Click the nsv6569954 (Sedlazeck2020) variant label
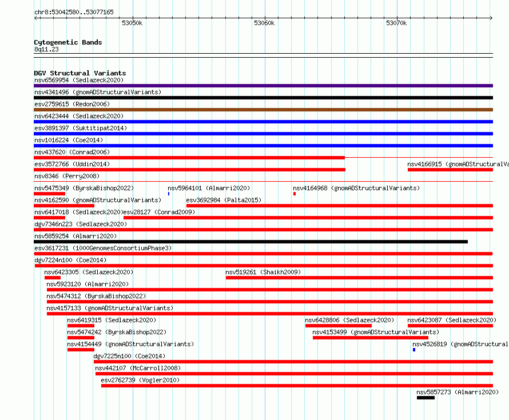The width and height of the screenshot is (509, 420). (79, 80)
